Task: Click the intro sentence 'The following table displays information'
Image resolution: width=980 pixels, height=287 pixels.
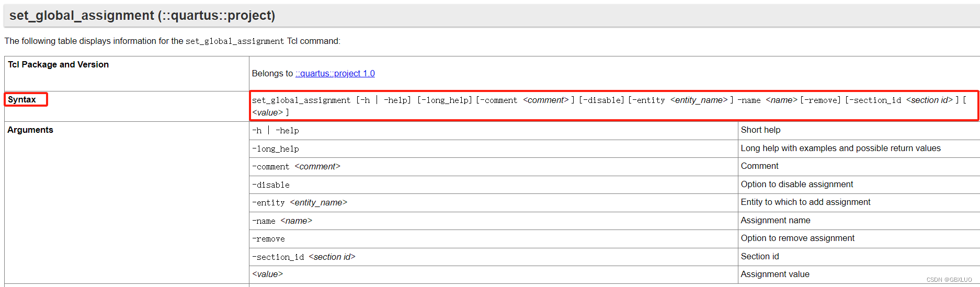Action: point(172,41)
